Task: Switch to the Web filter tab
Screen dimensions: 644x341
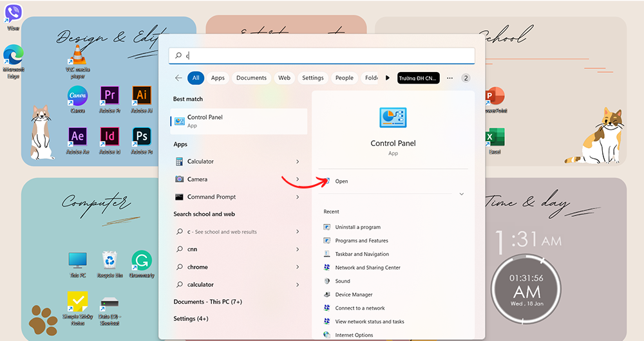Action: click(x=284, y=78)
